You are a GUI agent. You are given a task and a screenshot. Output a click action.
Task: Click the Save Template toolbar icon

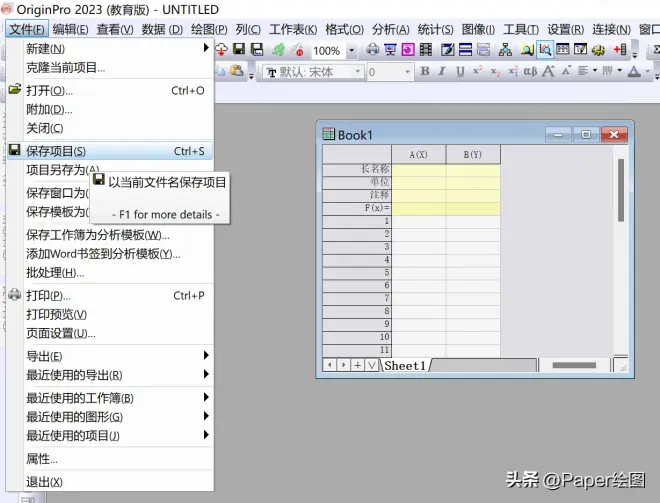click(257, 49)
